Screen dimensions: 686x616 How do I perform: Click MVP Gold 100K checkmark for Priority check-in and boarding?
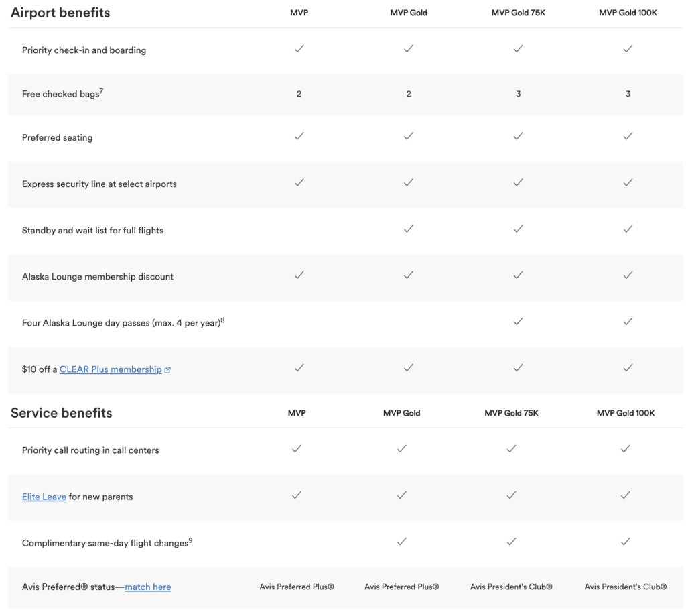(x=628, y=49)
